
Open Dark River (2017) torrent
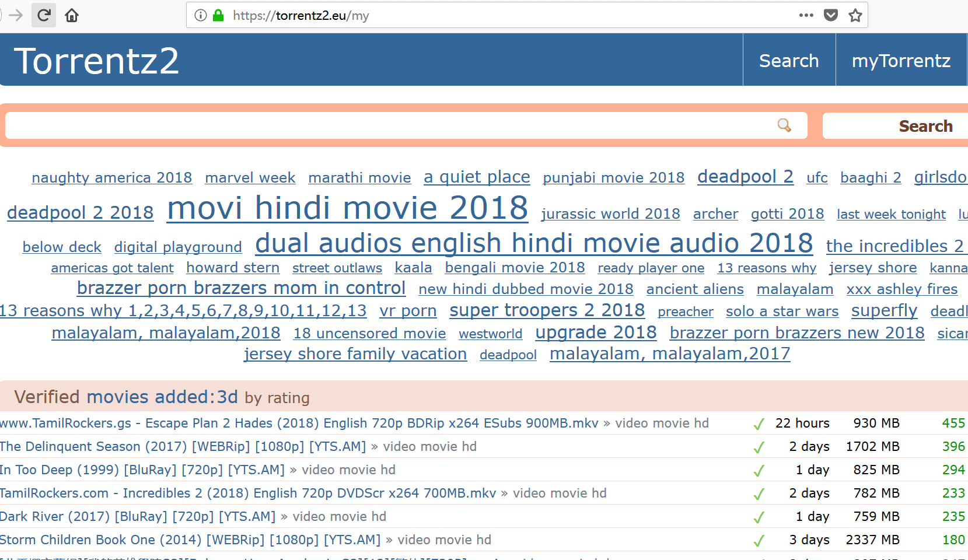137,516
